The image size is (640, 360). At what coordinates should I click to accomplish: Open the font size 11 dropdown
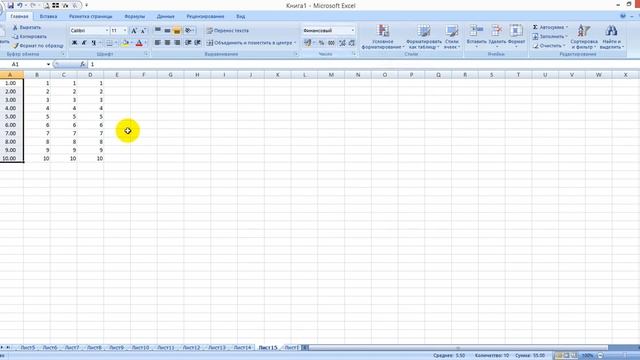pyautogui.click(x=124, y=31)
